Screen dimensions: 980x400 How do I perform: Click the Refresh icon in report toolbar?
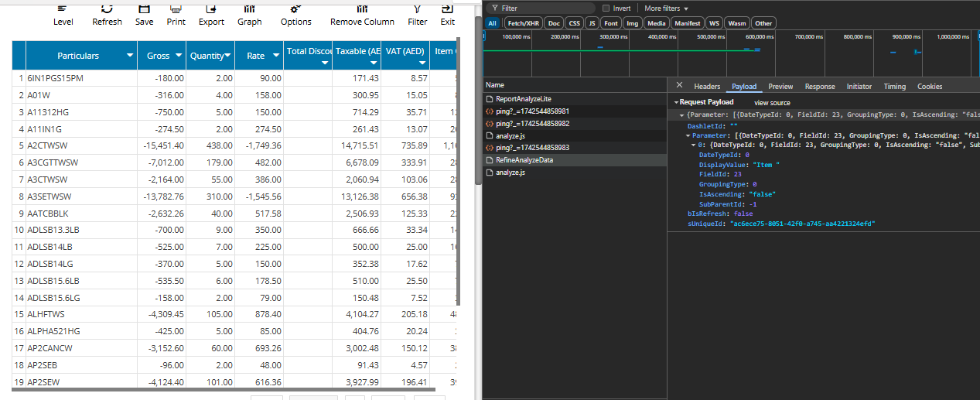tap(107, 9)
